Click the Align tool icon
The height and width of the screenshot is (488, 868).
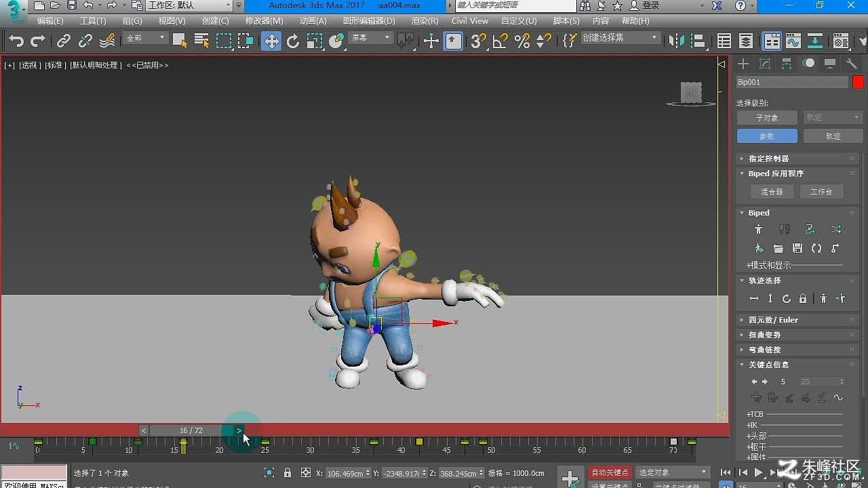point(698,41)
